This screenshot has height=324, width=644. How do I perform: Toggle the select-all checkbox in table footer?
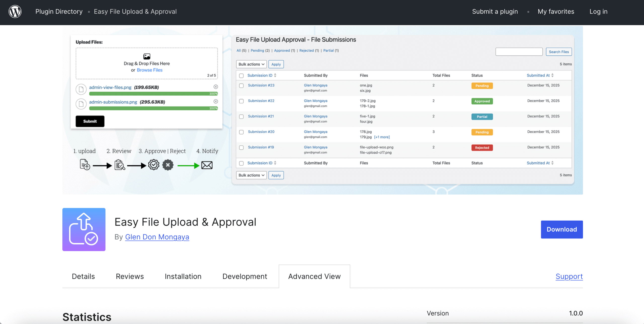click(x=241, y=163)
